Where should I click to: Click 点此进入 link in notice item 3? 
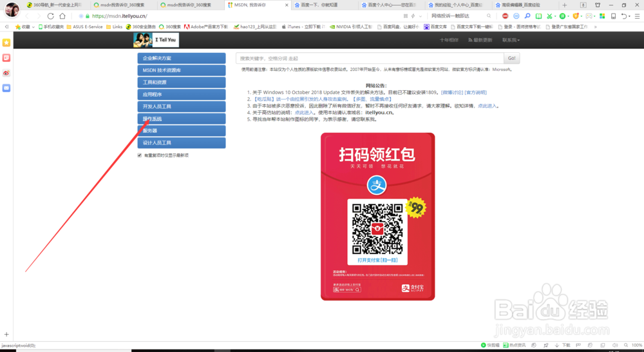tap(487, 106)
